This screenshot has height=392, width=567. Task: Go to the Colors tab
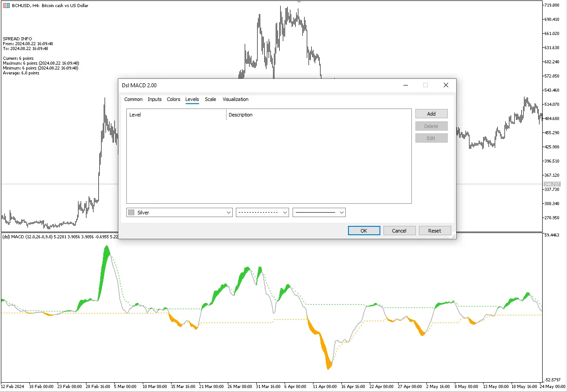pos(173,99)
